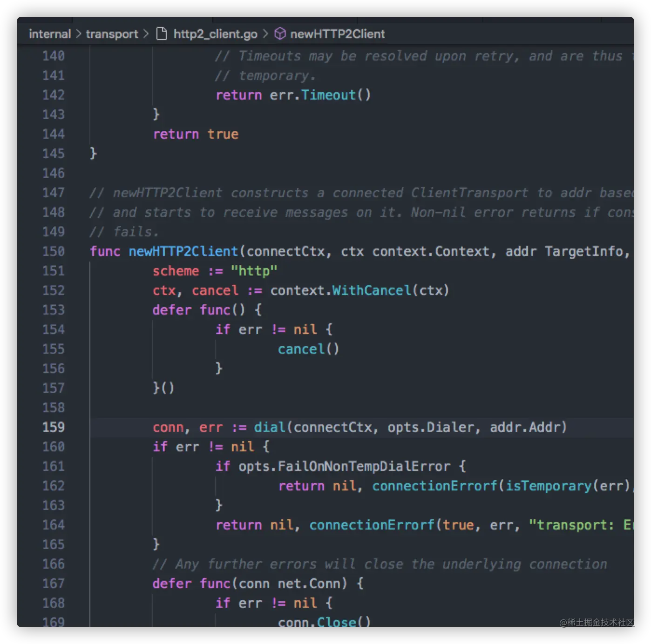Click comment text 'newHTTP2Client constructs a connected'
Screen dimensions: 651x644
click(x=258, y=193)
